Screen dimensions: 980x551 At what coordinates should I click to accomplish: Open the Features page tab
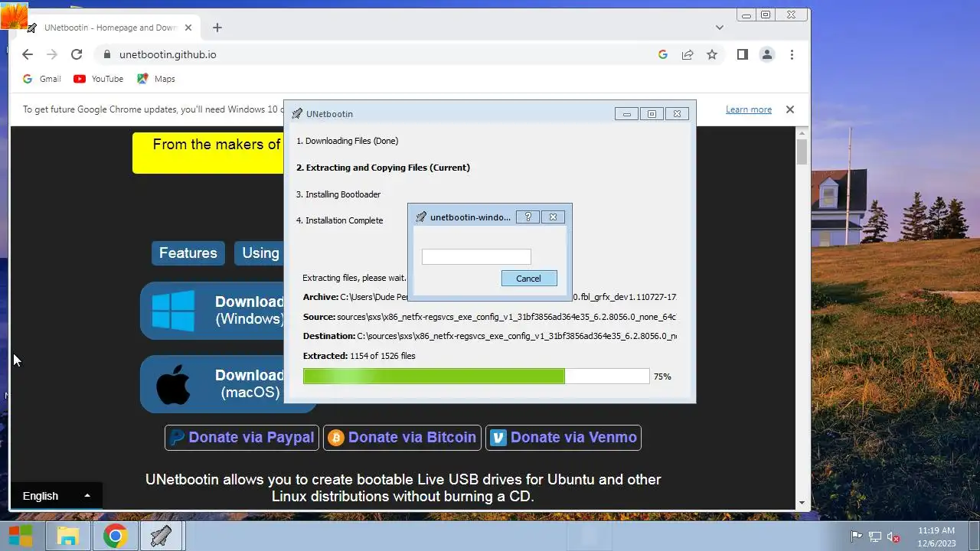click(x=188, y=253)
